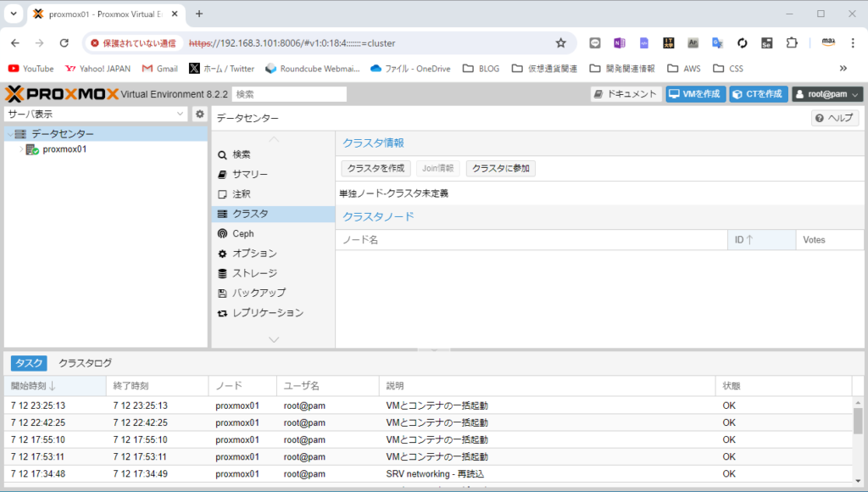Open レプリケーション (Replication) settings
This screenshot has width=868, height=492.
[x=267, y=313]
